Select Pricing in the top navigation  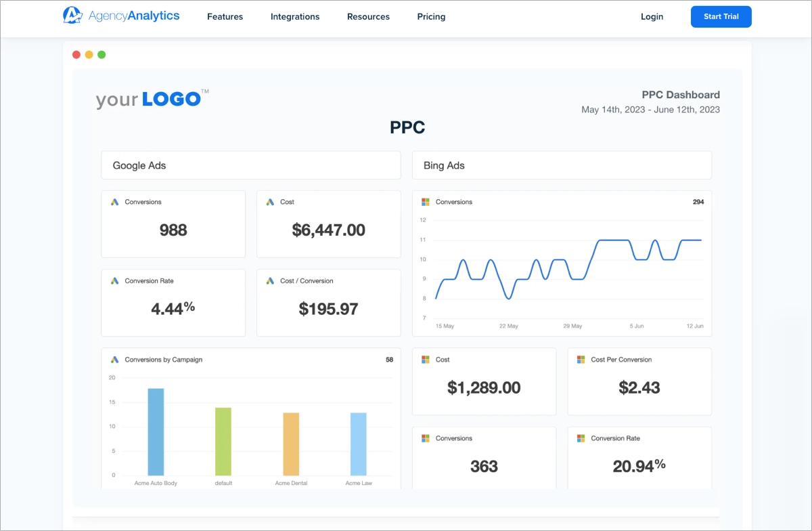click(431, 16)
